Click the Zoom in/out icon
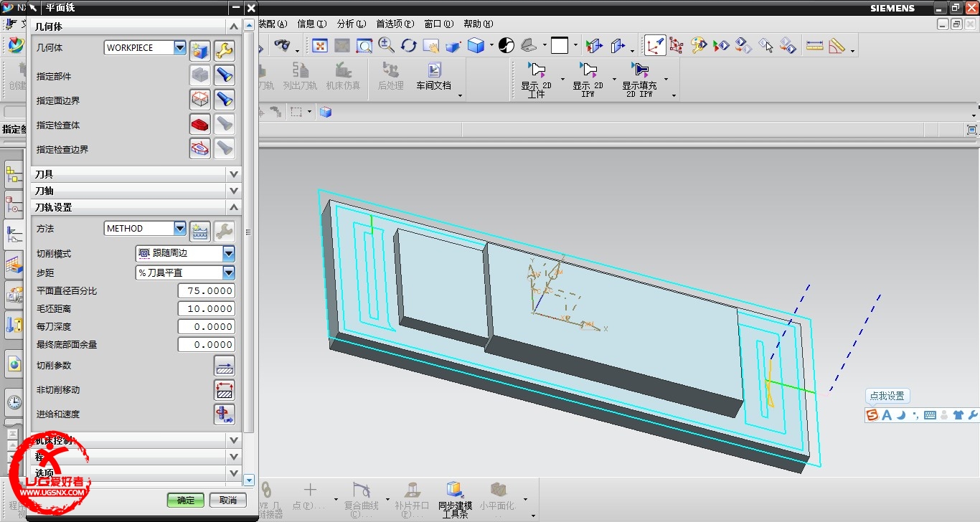 click(387, 46)
